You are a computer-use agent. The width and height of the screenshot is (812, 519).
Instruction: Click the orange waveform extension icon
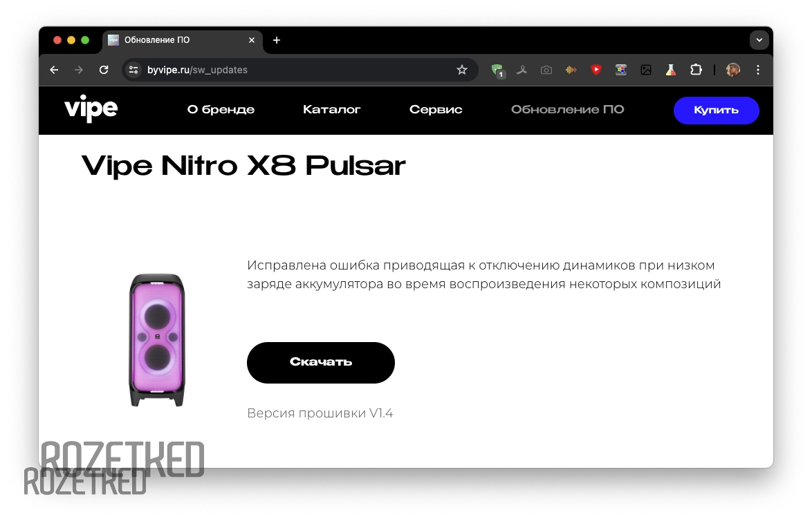tap(571, 70)
